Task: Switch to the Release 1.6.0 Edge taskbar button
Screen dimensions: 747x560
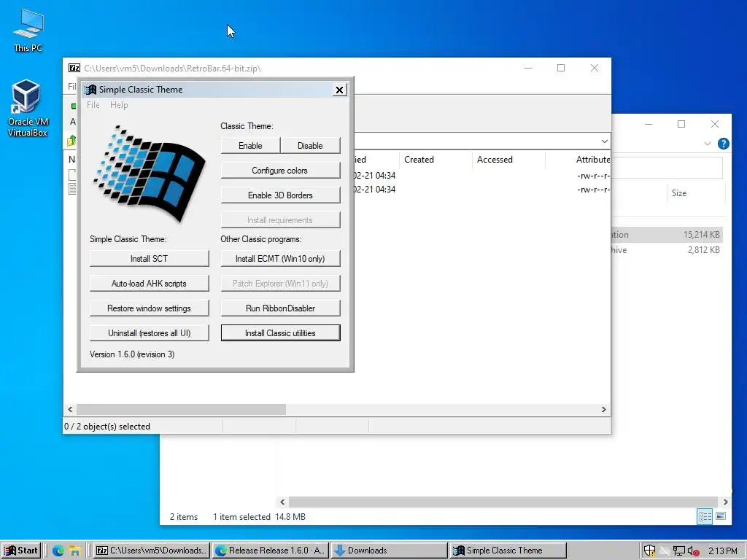Action: tap(271, 551)
